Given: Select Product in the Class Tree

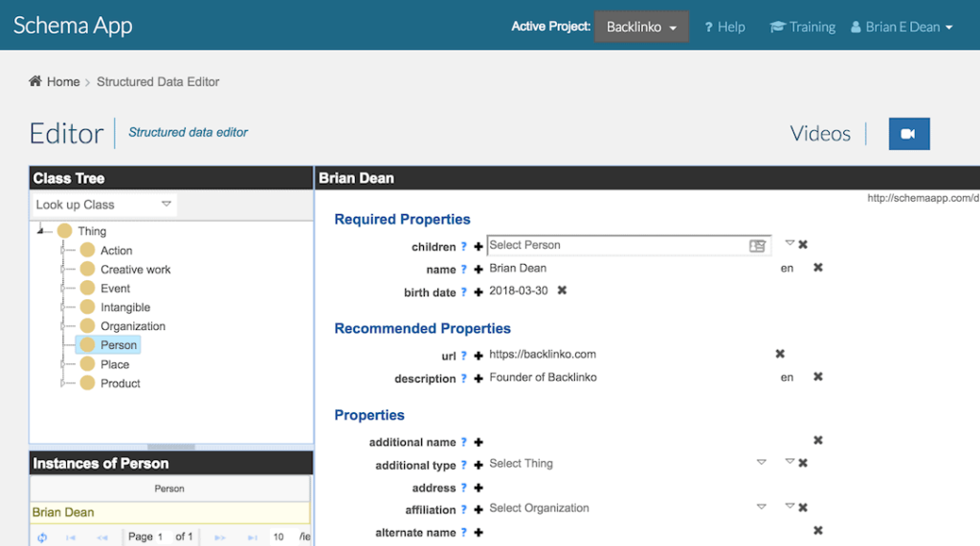Looking at the screenshot, I should coord(120,383).
